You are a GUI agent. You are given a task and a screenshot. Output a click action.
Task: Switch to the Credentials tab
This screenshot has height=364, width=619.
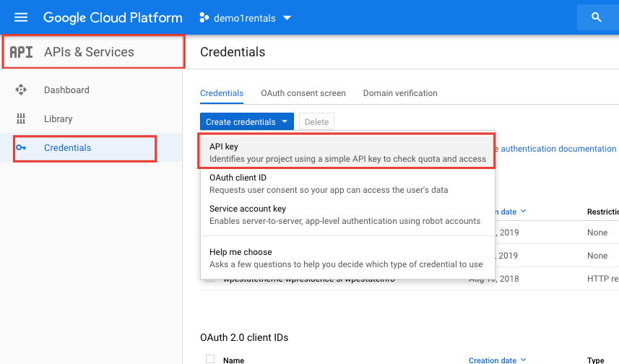tap(222, 93)
